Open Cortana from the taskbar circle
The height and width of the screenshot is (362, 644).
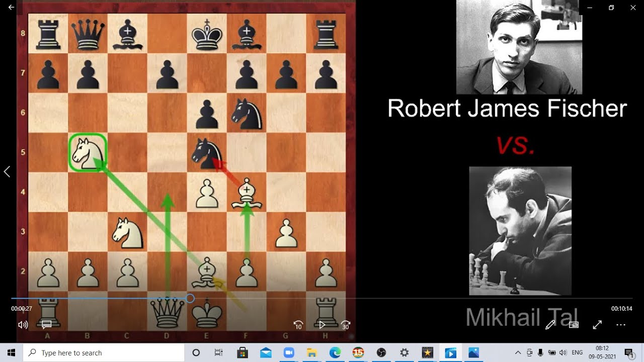point(196,352)
